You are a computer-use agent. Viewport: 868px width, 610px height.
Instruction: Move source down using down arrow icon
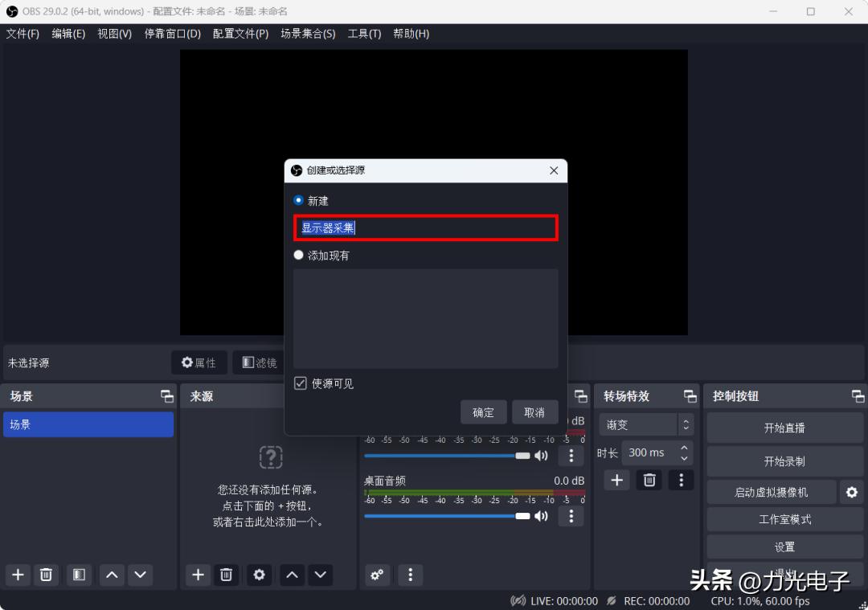click(x=320, y=575)
